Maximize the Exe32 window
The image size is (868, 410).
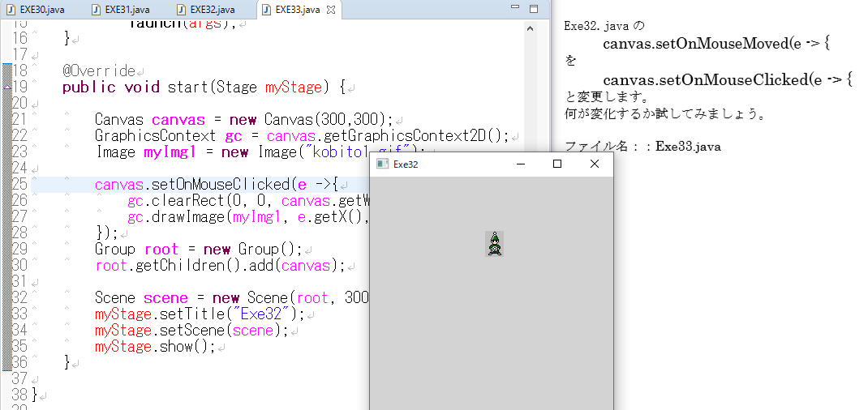click(x=556, y=164)
